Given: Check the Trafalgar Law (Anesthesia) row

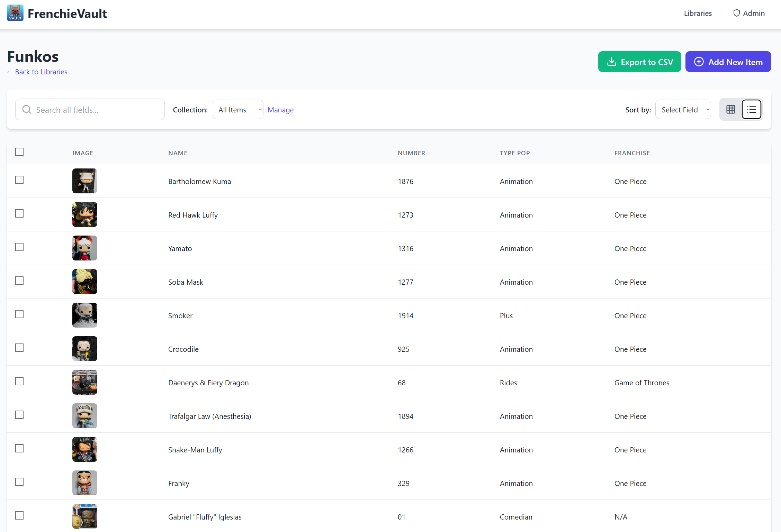Looking at the screenshot, I should 19,415.
